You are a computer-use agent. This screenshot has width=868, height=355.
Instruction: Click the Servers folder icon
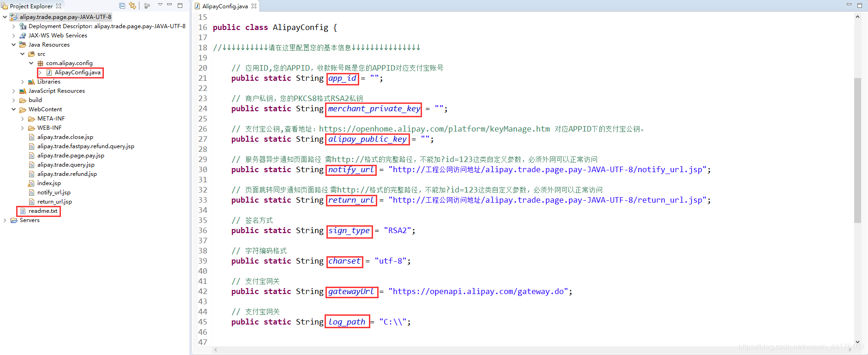tap(14, 220)
